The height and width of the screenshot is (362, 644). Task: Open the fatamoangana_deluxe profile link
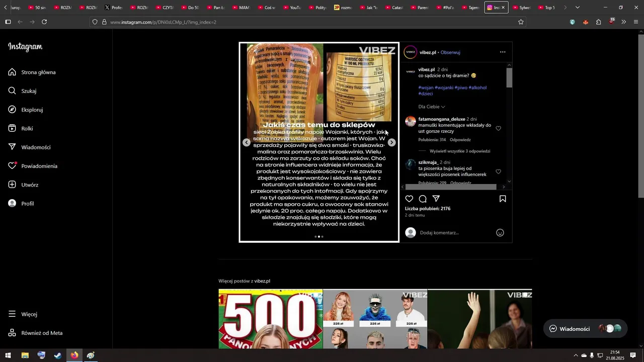[442, 119]
